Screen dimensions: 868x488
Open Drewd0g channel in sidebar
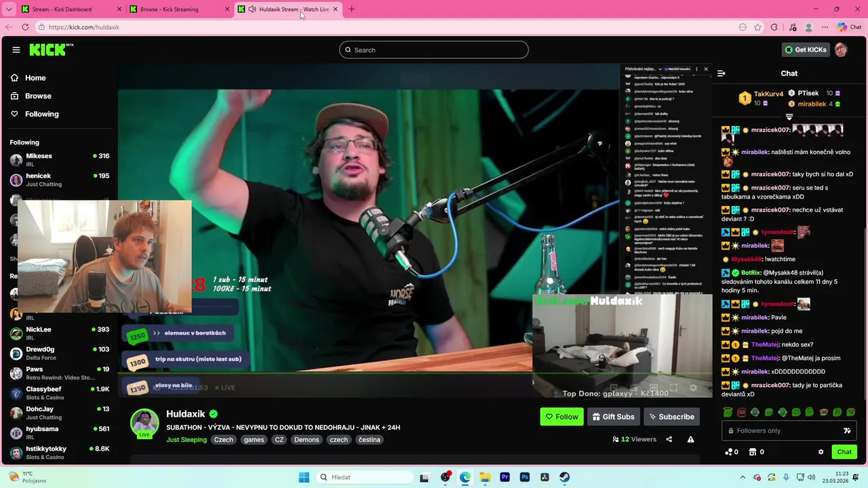click(x=60, y=353)
